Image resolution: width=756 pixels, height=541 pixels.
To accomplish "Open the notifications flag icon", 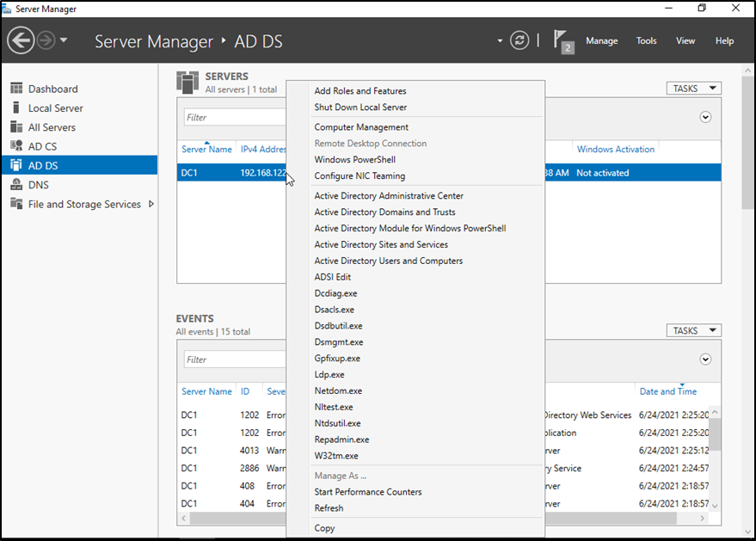I will click(x=562, y=40).
